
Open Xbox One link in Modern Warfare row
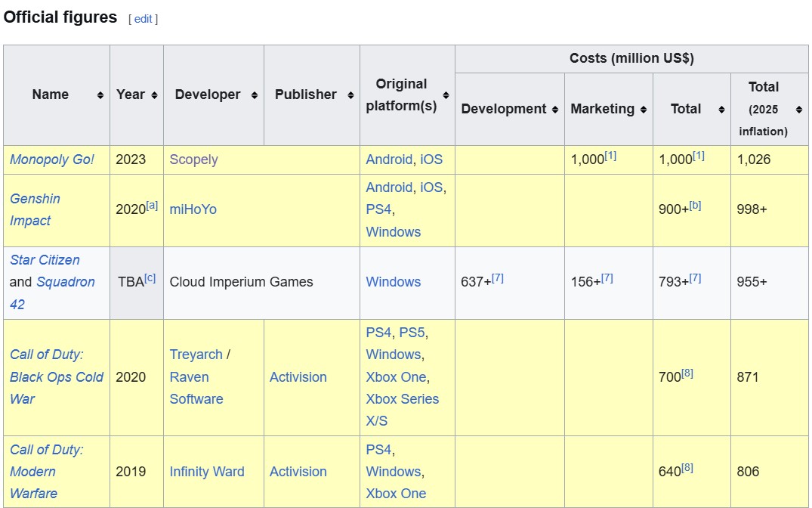click(x=396, y=494)
